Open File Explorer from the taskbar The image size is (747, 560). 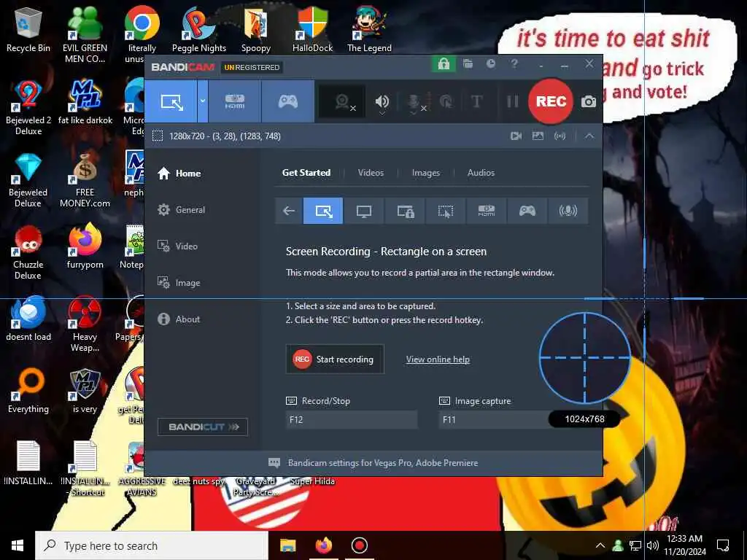(x=287, y=545)
